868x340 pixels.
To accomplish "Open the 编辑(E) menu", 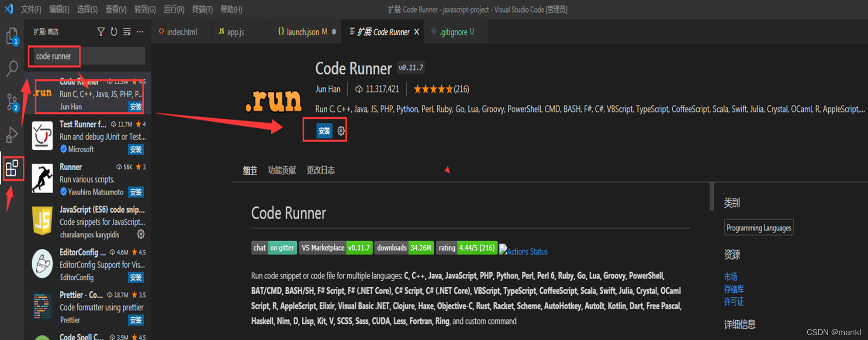I will tap(59, 9).
